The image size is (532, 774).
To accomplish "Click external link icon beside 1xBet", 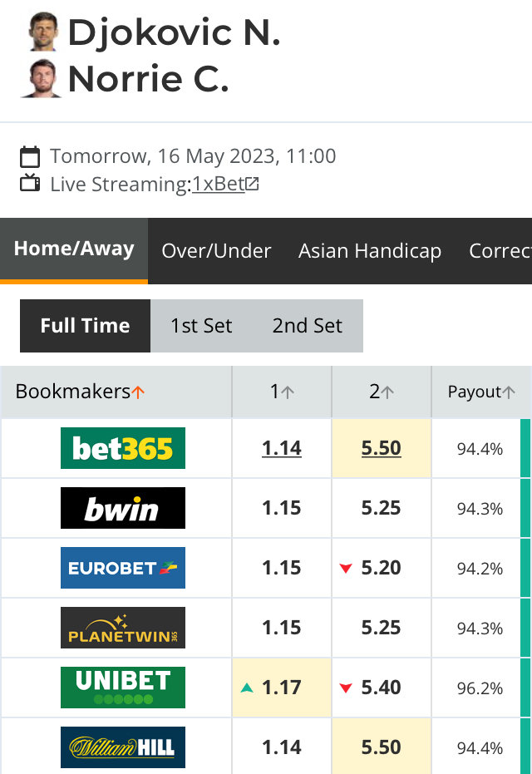I will pos(252,184).
